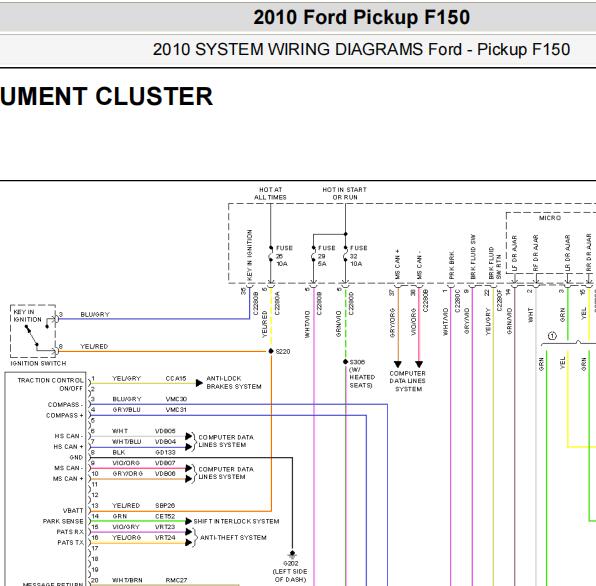This screenshot has width=596, height=586.
Task: Click the "FUSE 32 10A" label
Action: tap(357, 256)
